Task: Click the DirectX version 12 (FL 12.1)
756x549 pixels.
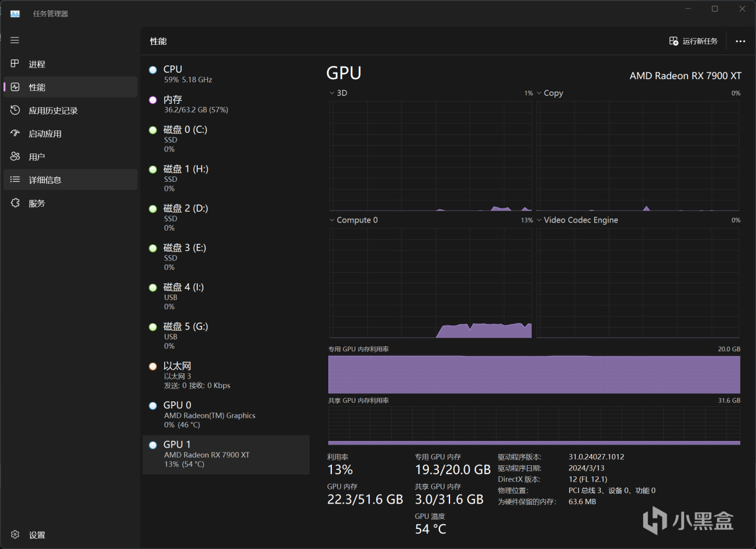Action: (x=588, y=479)
